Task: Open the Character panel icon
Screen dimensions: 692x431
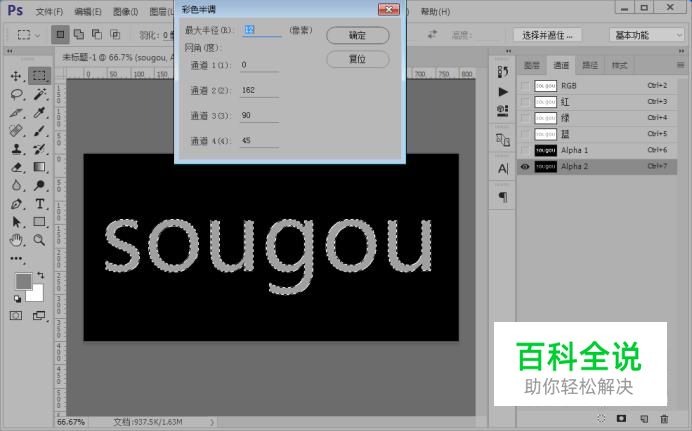Action: (x=503, y=169)
